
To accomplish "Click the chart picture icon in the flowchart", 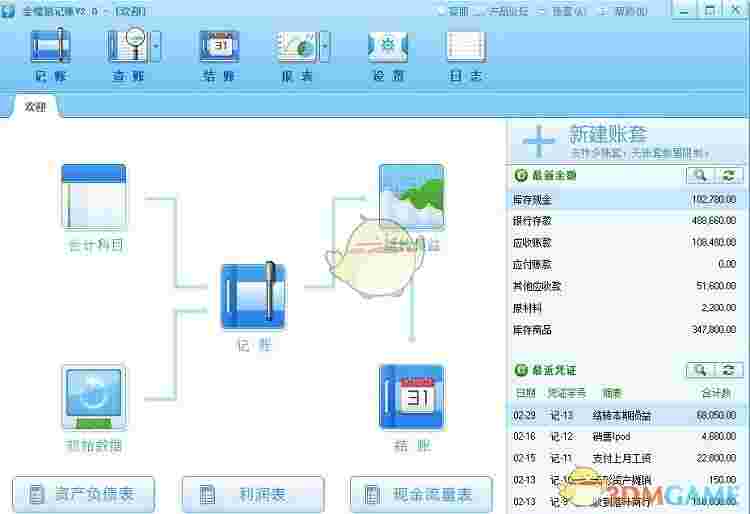I will (411, 196).
